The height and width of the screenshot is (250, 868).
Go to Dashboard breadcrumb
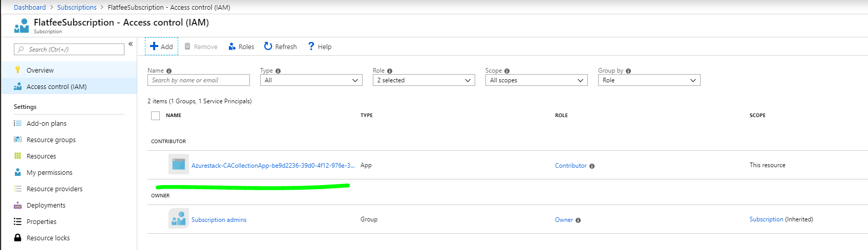click(x=30, y=7)
